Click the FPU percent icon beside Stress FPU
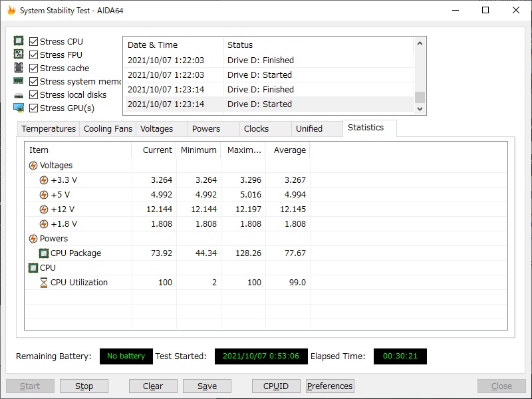 (19, 55)
